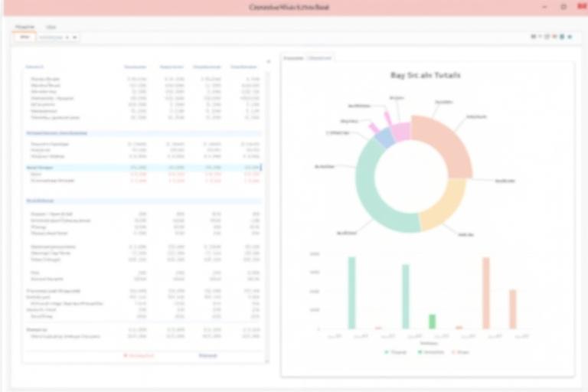Screen dimensions: 588x392
Task: Click the small arrow icon above the table scrollbar
Action: 268,62
